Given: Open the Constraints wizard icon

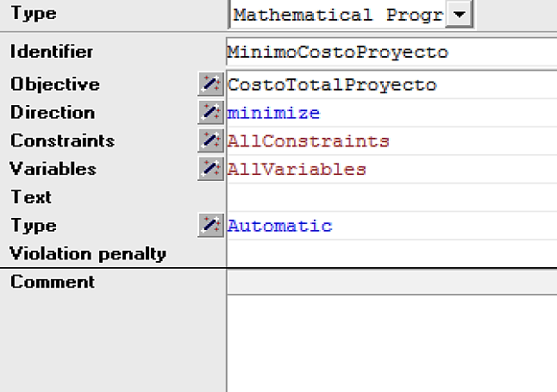Looking at the screenshot, I should [x=210, y=140].
